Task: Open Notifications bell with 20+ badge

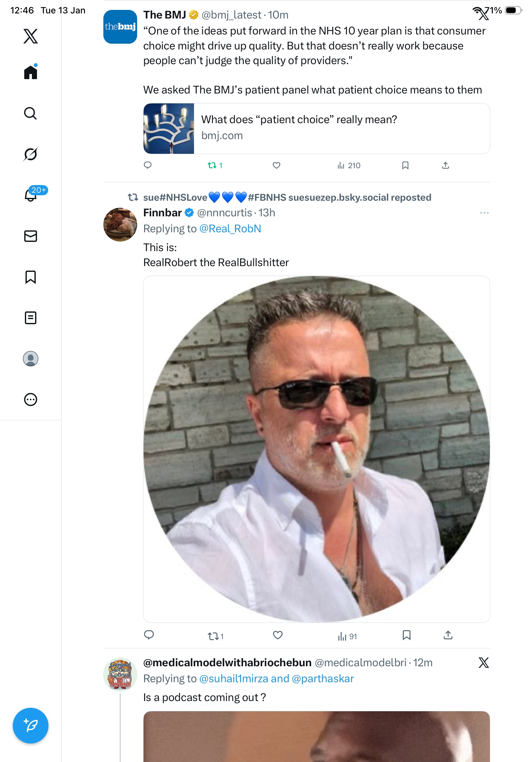Action: [x=31, y=195]
